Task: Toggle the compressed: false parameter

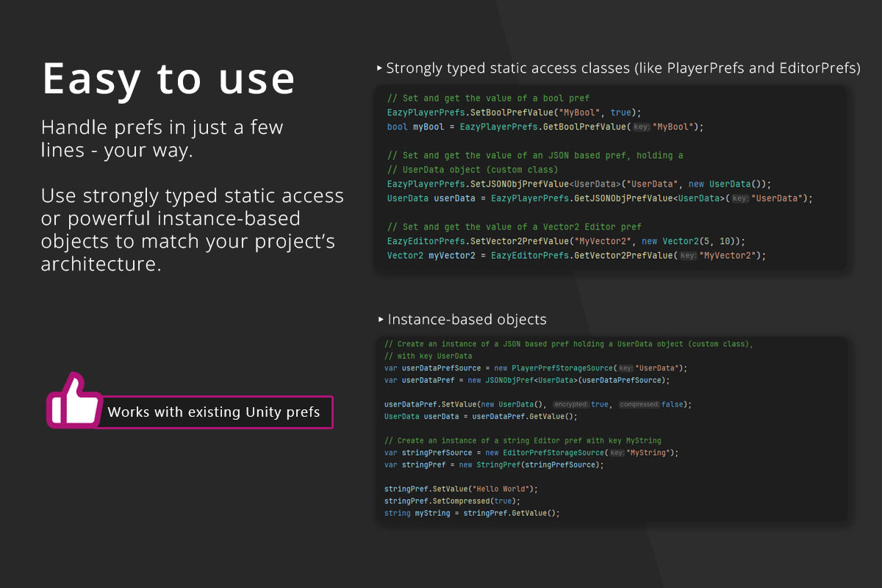Action: [x=650, y=404]
